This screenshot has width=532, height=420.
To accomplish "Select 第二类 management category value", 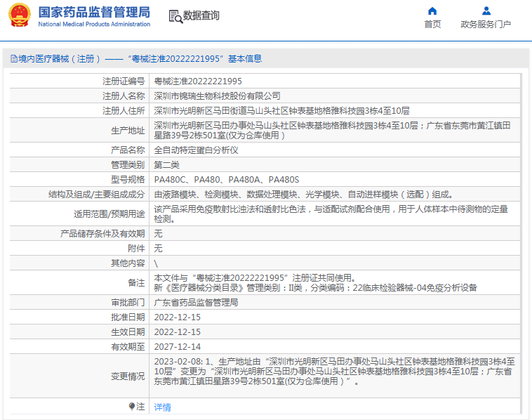I will 166,165.
